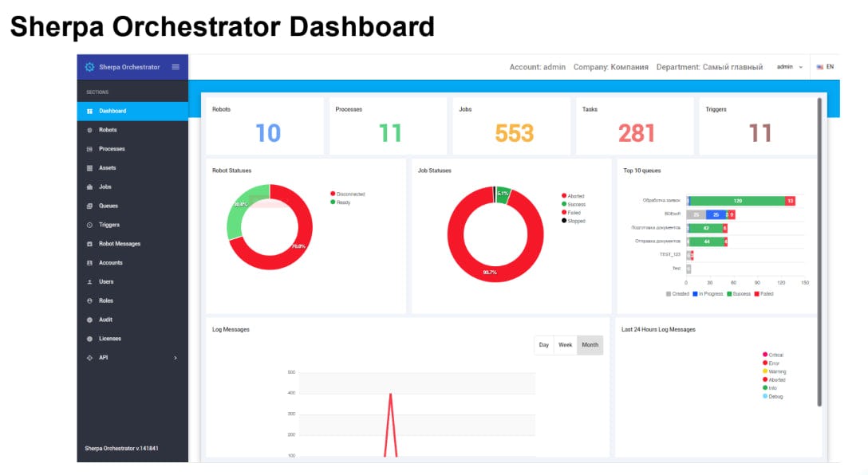Open Triggers using its clock icon
The height and width of the screenshot is (475, 868).
90,225
